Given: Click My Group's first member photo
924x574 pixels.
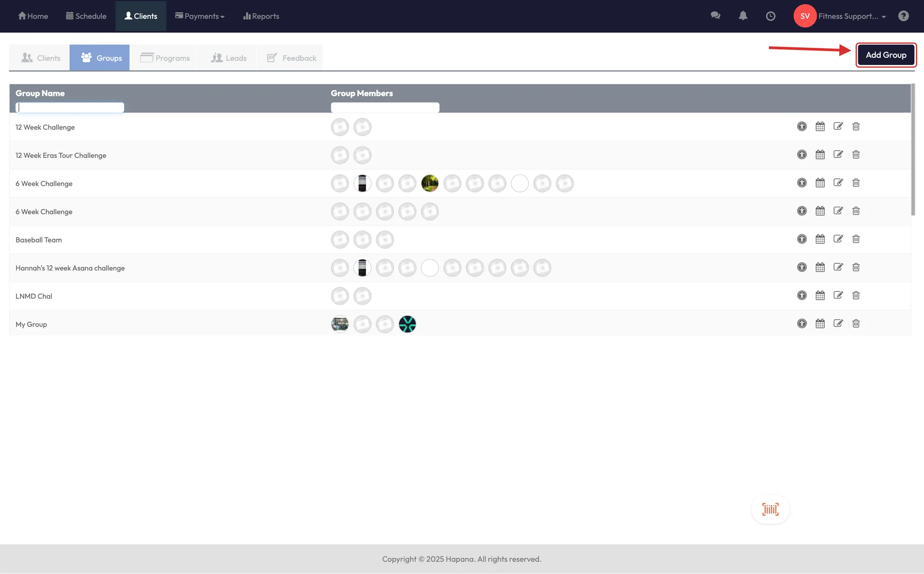Looking at the screenshot, I should tap(340, 324).
